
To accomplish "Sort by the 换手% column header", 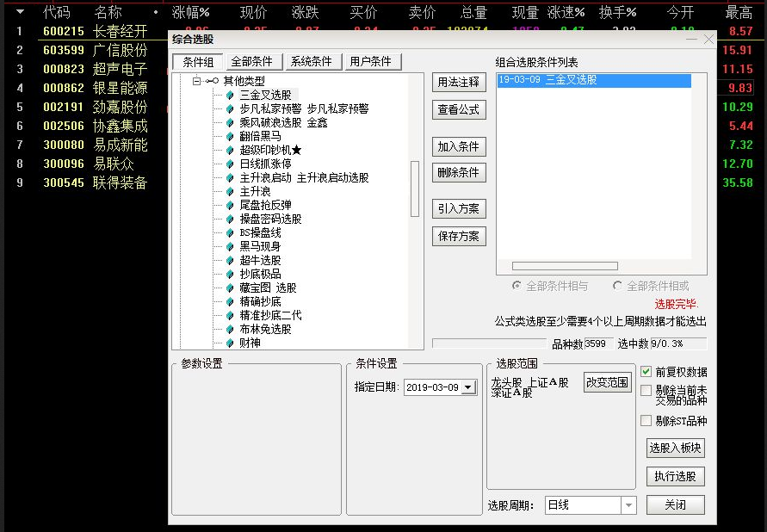I will point(618,12).
